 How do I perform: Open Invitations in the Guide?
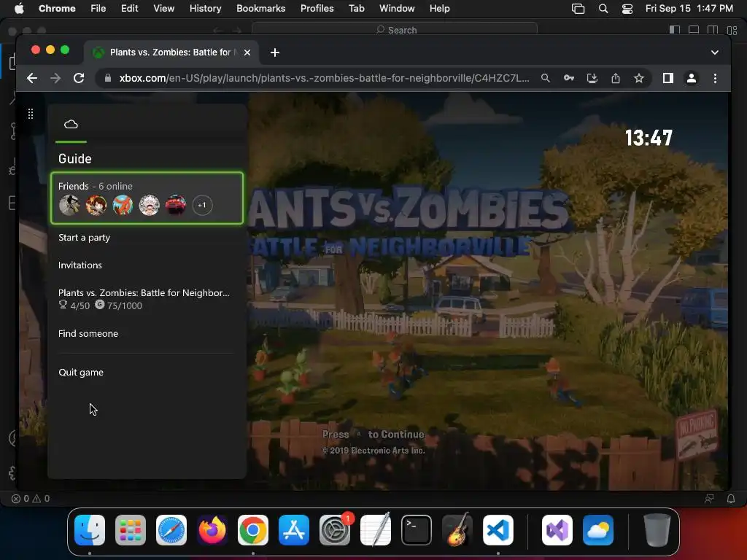coord(80,265)
